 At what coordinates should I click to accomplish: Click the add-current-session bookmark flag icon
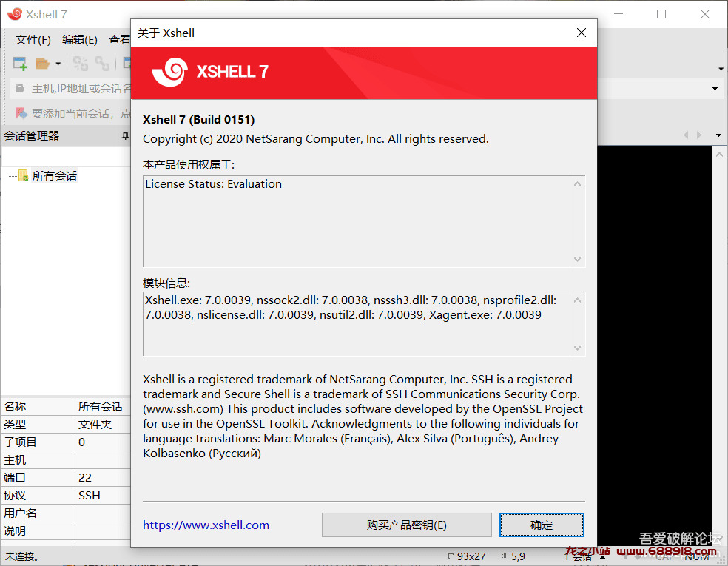[x=21, y=113]
